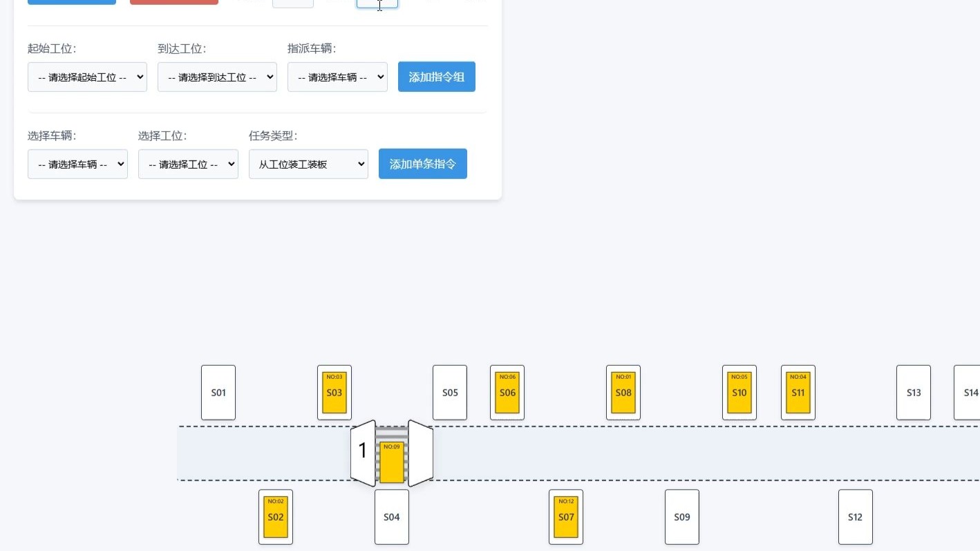Select the NO:09 pallet on the vehicle
This screenshot has width=980, height=551.
pyautogui.click(x=392, y=463)
